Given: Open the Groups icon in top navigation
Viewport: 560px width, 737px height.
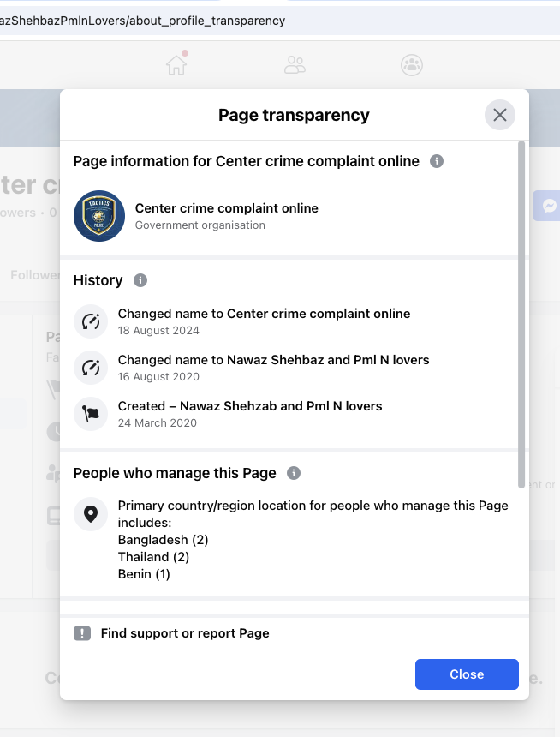Looking at the screenshot, I should pyautogui.click(x=412, y=65).
